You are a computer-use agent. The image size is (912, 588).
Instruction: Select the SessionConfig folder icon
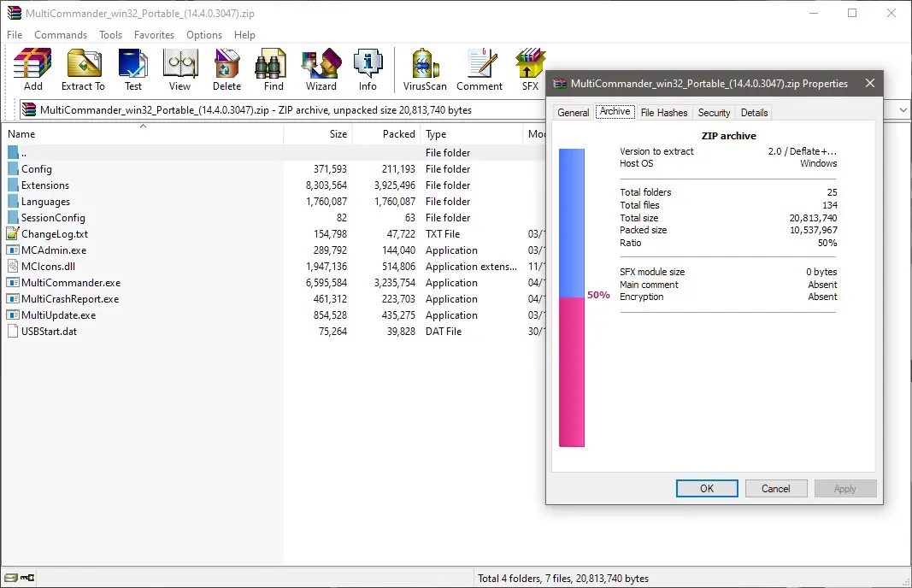(x=13, y=218)
